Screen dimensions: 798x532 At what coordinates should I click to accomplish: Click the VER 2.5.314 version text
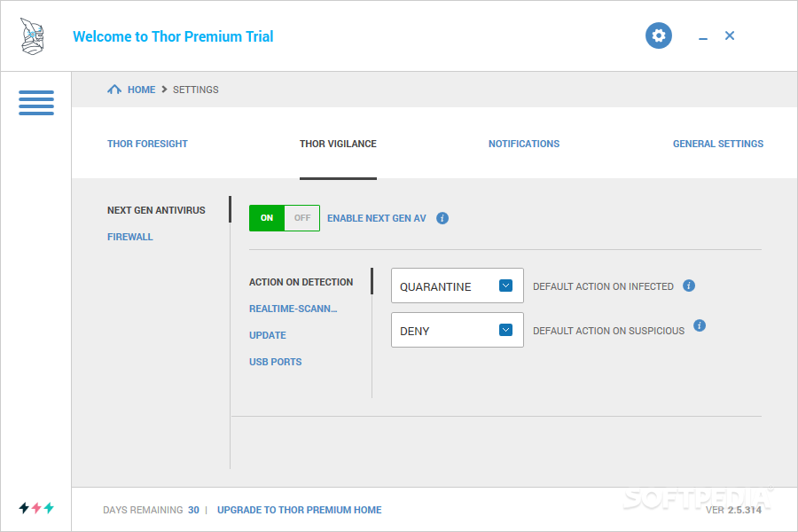733,510
